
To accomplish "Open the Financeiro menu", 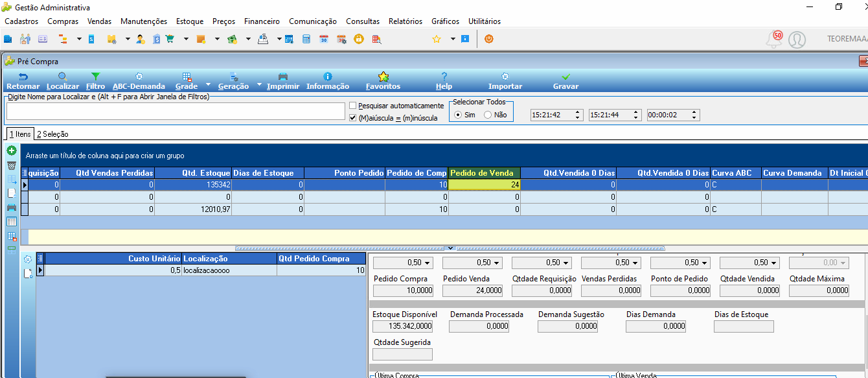I will coord(262,21).
